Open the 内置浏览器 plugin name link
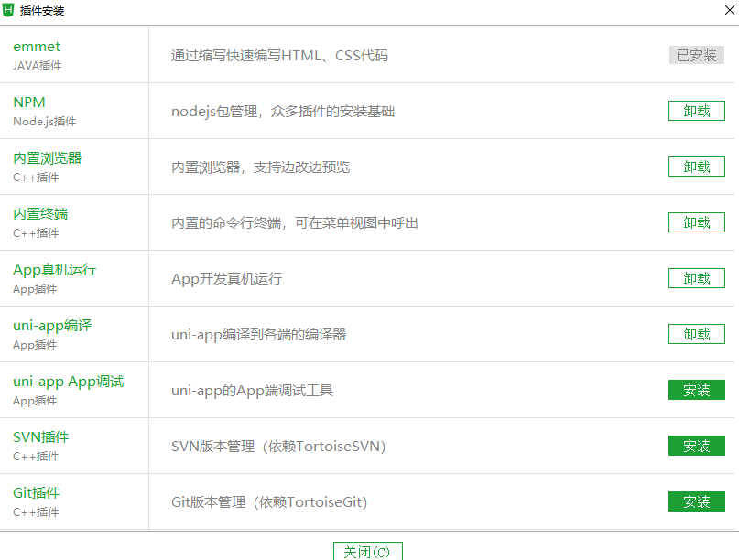Image resolution: width=739 pixels, height=560 pixels. click(x=47, y=157)
